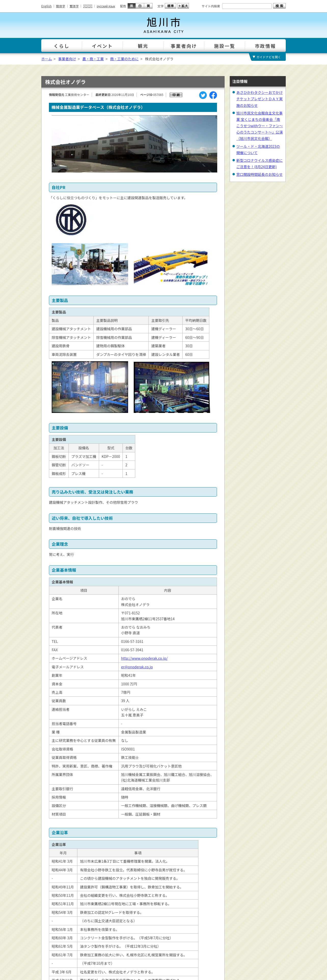327x980 pixels.
Task: Click email address er@onoderak.co.jp
Action: (x=137, y=667)
